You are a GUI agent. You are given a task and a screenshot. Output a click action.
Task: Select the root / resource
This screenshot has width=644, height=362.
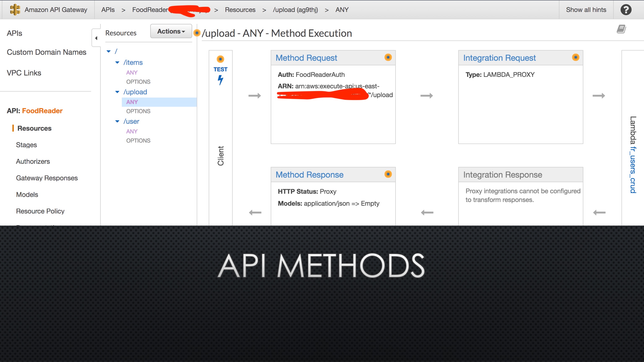click(x=116, y=51)
